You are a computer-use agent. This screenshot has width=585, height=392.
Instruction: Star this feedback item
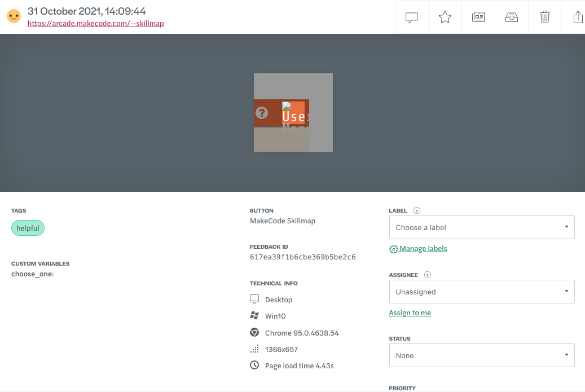(445, 17)
